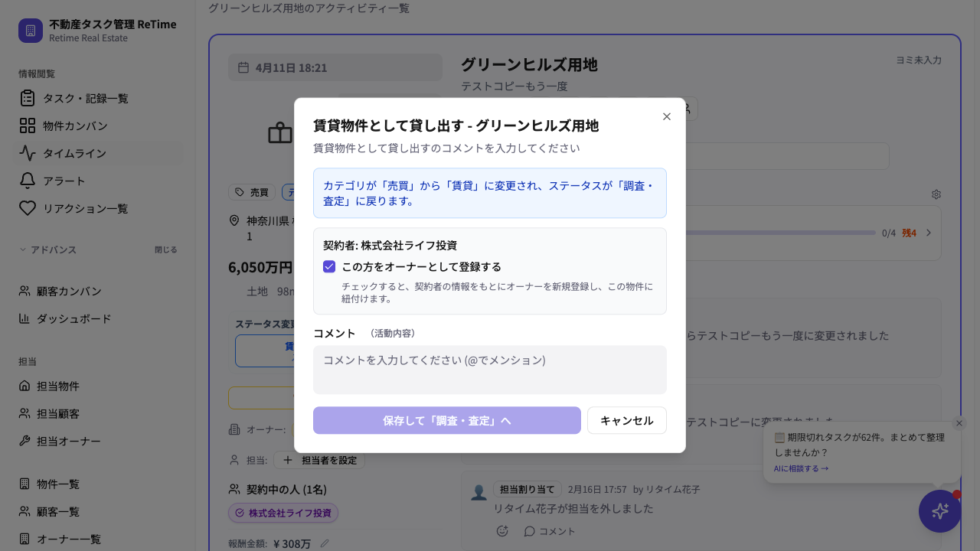The width and height of the screenshot is (980, 551).
Task: Click the wrench icon for 担当オーナー
Action: pyautogui.click(x=24, y=441)
